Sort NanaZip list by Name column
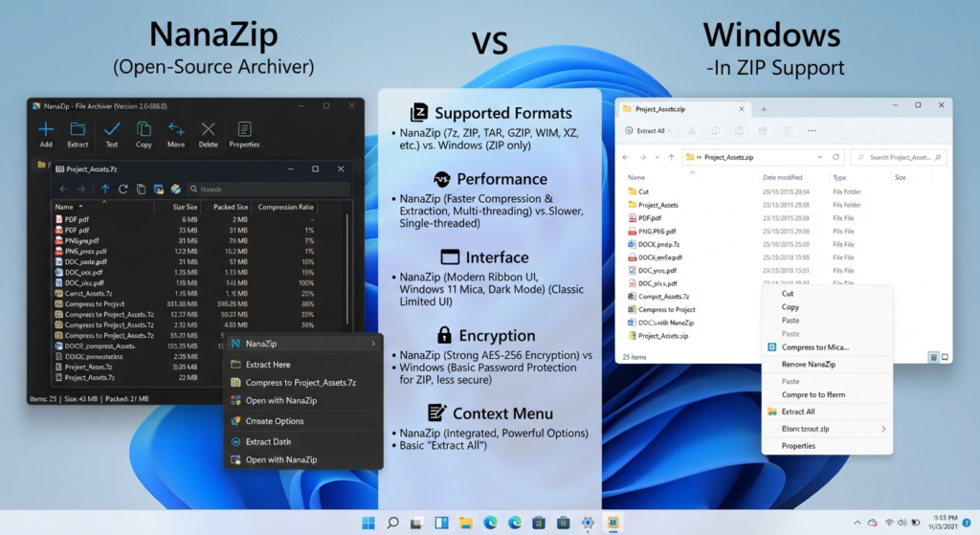The height and width of the screenshot is (535, 980). coord(64,207)
